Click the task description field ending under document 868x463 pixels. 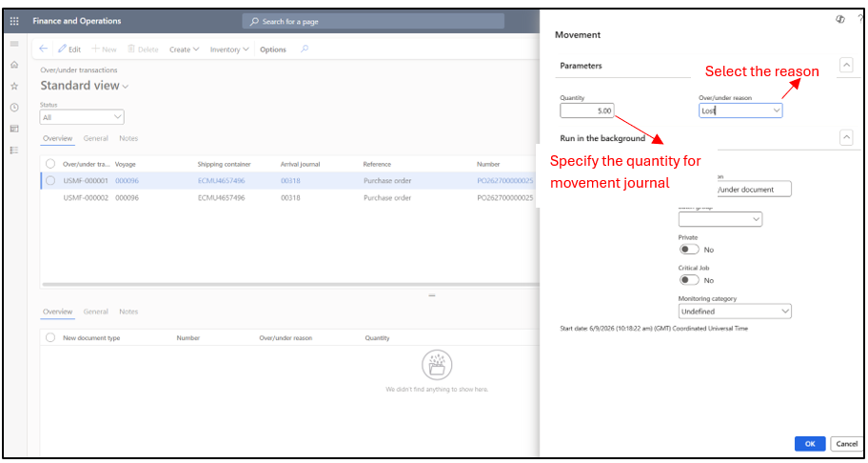coord(754,189)
